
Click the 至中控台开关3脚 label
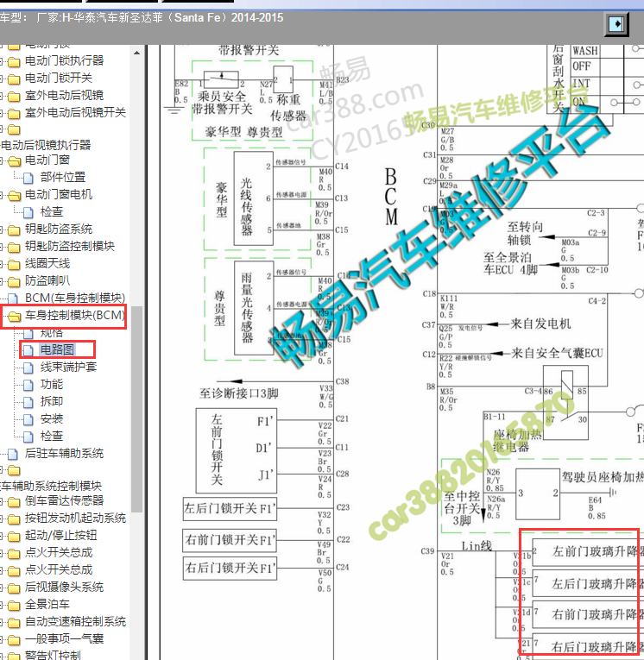(462, 508)
